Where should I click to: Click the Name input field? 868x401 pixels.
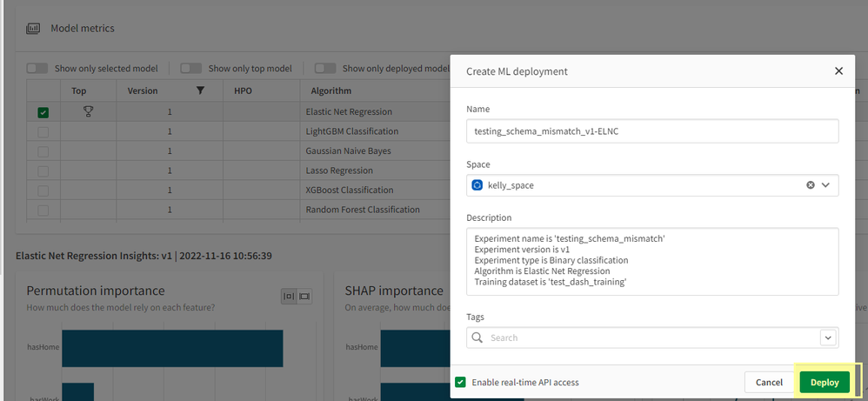pyautogui.click(x=652, y=131)
